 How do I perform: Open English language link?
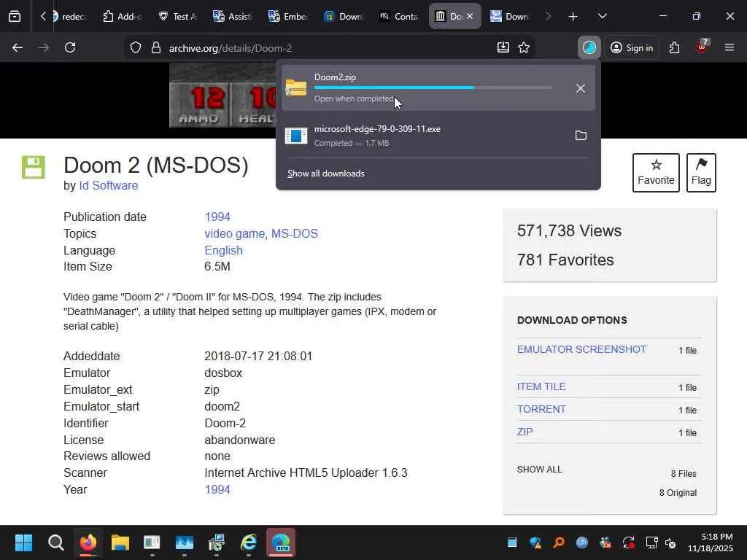[x=223, y=250]
